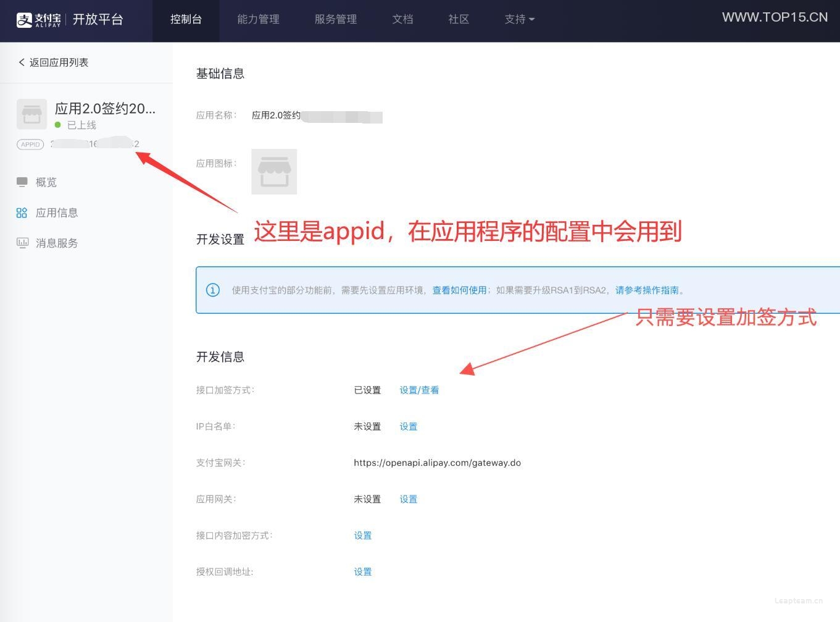Screen dimensions: 840x622
Task: Click the 开发信息 section heading
Action: coord(220,357)
